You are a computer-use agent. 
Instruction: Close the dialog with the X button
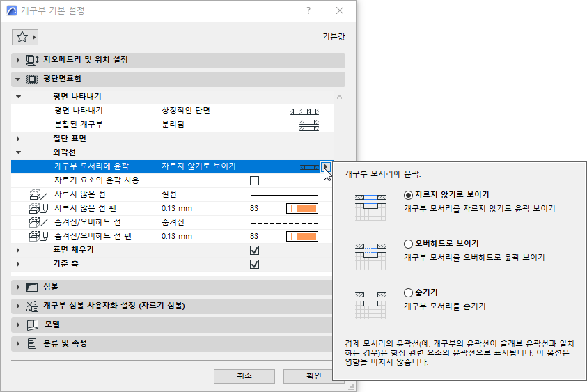coord(340,10)
